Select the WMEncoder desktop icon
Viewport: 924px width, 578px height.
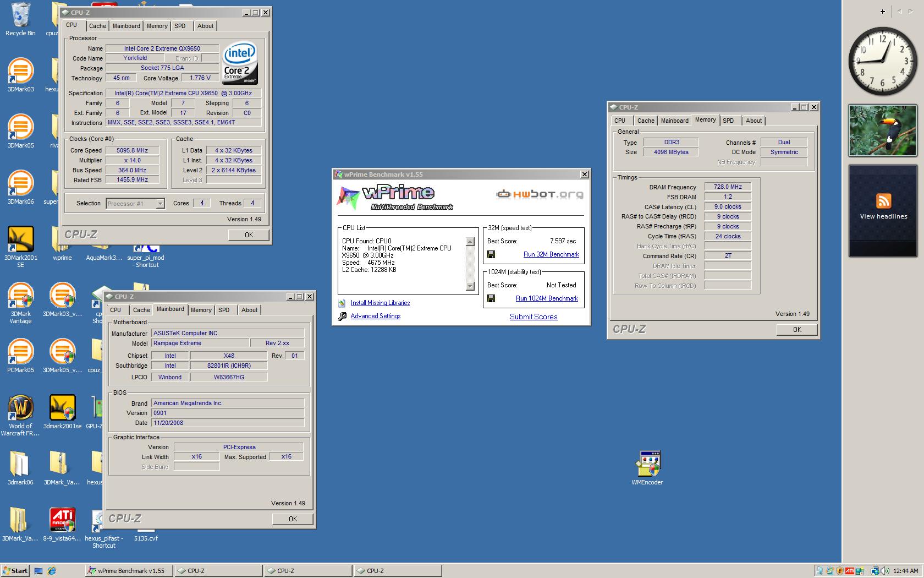pyautogui.click(x=647, y=468)
